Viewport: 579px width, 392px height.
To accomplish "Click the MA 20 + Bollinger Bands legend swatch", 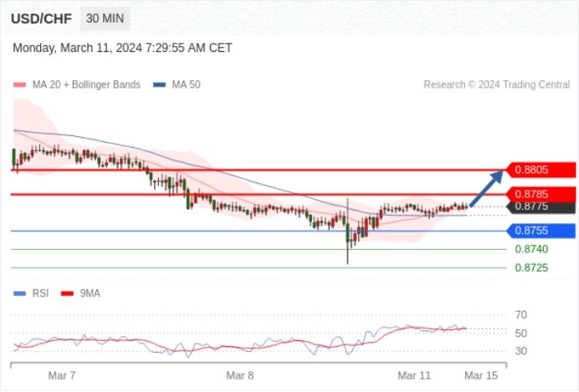I will 19,84.
